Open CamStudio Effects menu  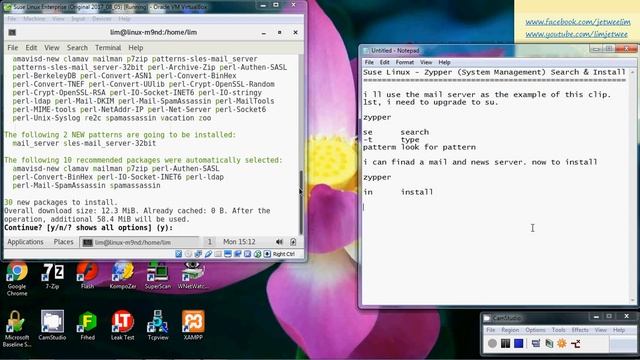click(580, 330)
